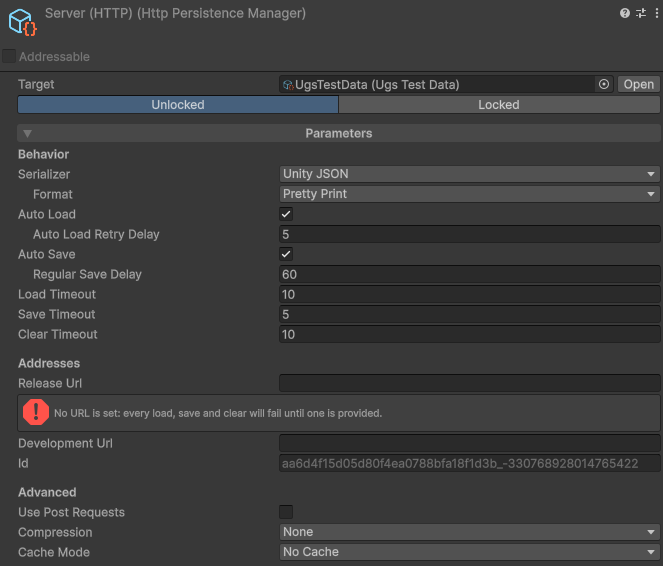This screenshot has width=663, height=566.
Task: Click the UgsTestData asset icon in Target
Action: pos(288,85)
